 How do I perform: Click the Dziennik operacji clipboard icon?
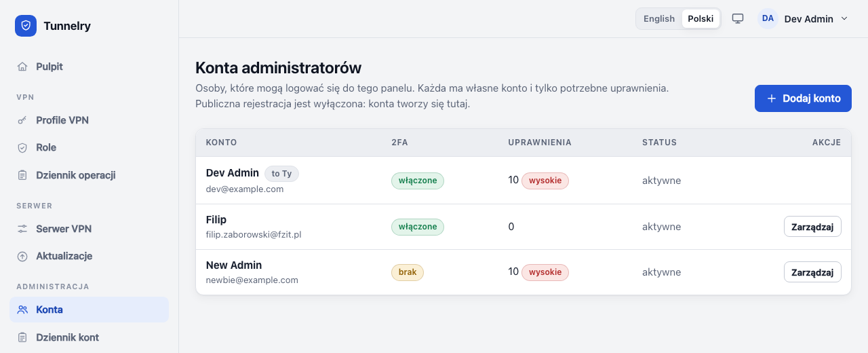[x=22, y=175]
